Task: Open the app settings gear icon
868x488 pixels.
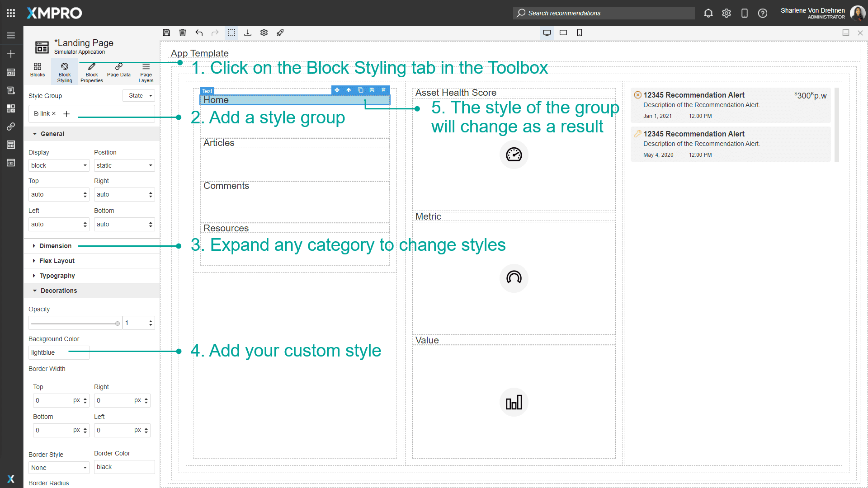Action: [264, 33]
